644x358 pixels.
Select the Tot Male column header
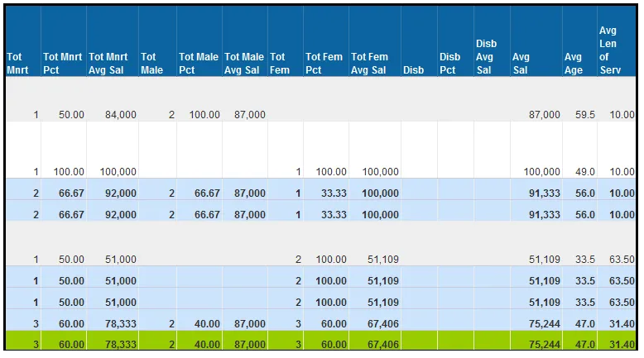pyautogui.click(x=158, y=41)
